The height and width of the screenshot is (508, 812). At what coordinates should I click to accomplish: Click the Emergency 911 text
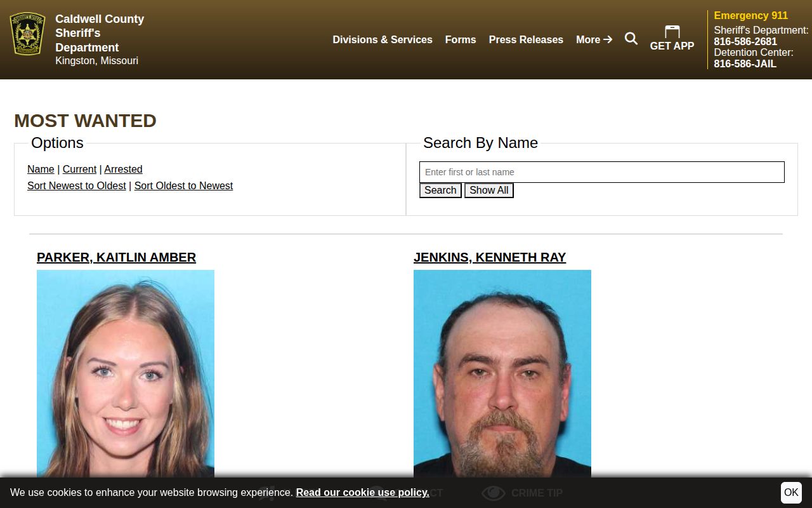(x=750, y=15)
